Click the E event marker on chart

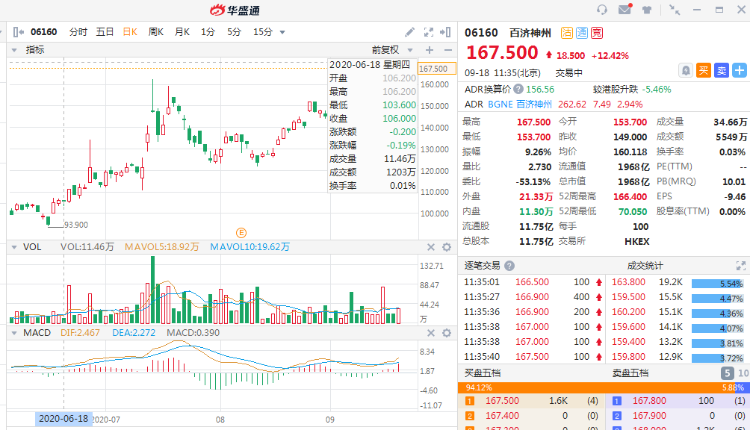pyautogui.click(x=241, y=233)
